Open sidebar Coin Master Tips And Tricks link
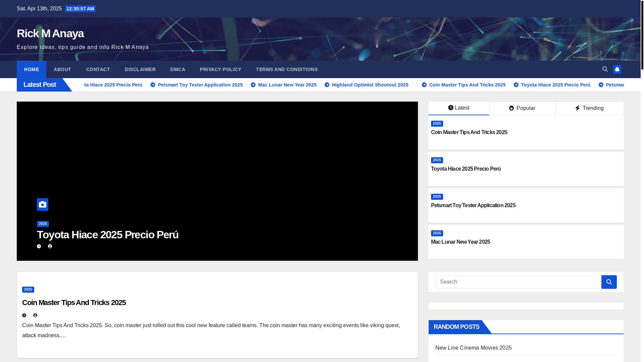 click(x=469, y=132)
